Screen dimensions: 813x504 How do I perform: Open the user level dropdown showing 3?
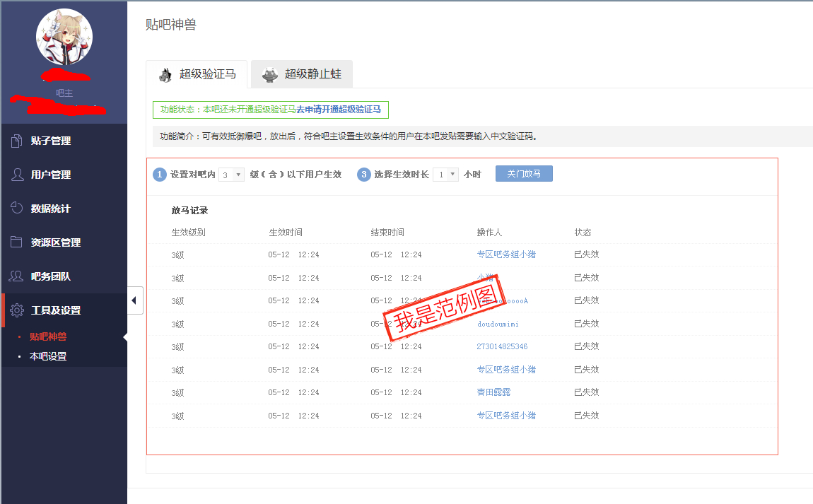pos(231,175)
